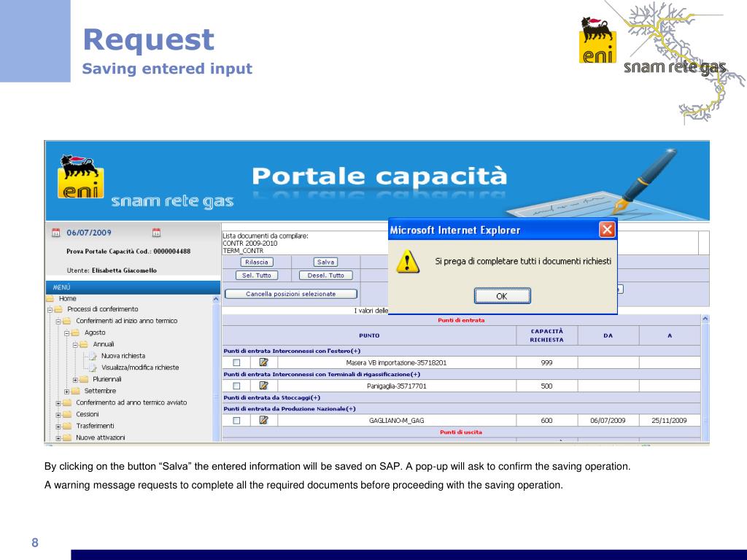Click the date 25/11/2009 cell
This screenshot has height=560, width=747.
670,421
